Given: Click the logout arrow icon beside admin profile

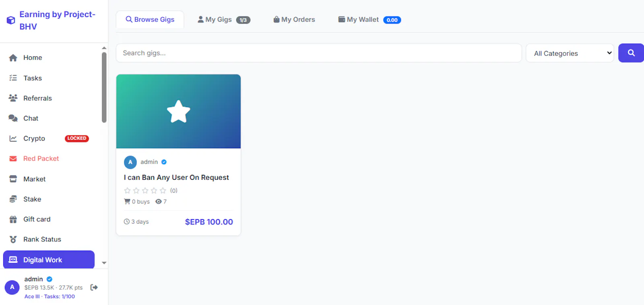Looking at the screenshot, I should pos(94,287).
